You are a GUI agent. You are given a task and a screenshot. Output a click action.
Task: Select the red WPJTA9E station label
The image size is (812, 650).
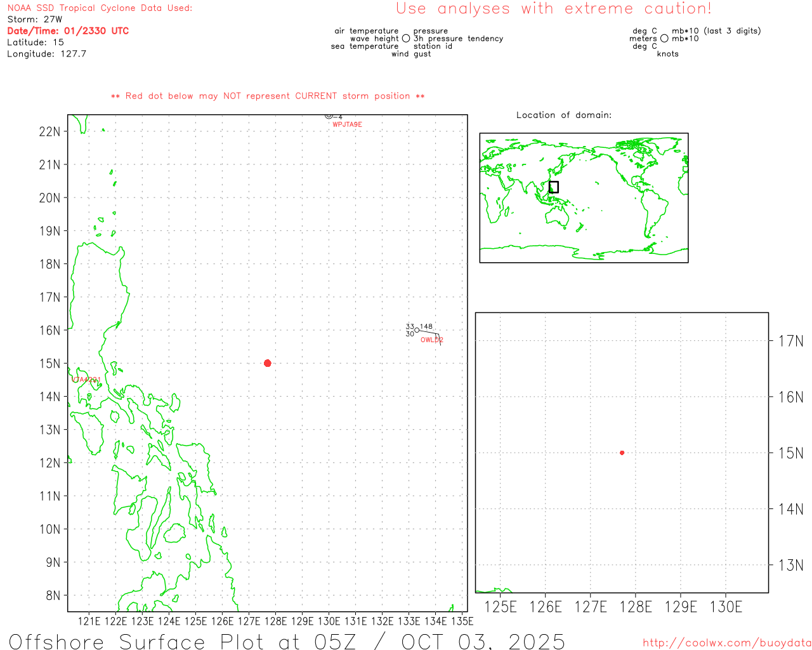(347, 124)
